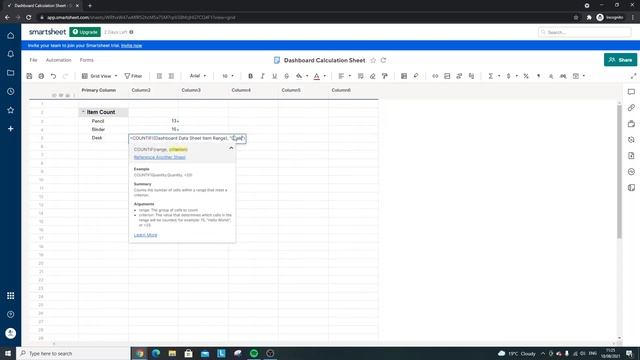Click the thousands separator icon
Image resolution: width=640 pixels, height=360 pixels.
539,76
